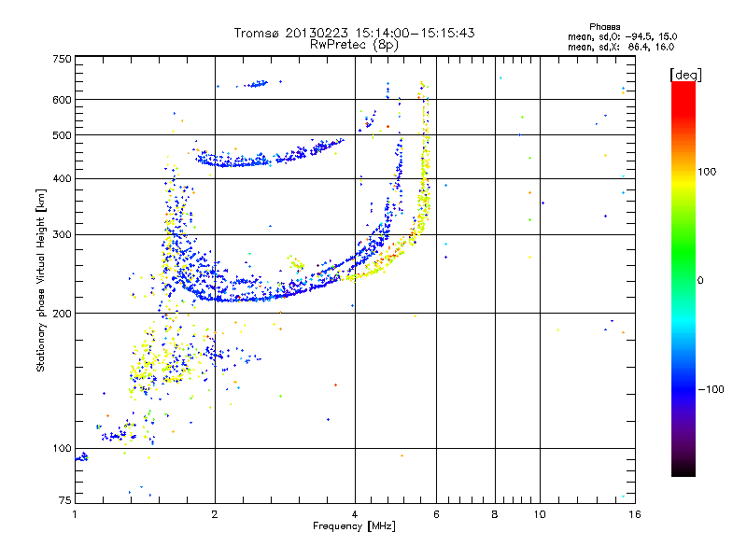Viewport: 747px width, 560px height.
Task: Click the y-axis title 'Stationary phase Virtual Height [km]'
Action: [x=41, y=280]
